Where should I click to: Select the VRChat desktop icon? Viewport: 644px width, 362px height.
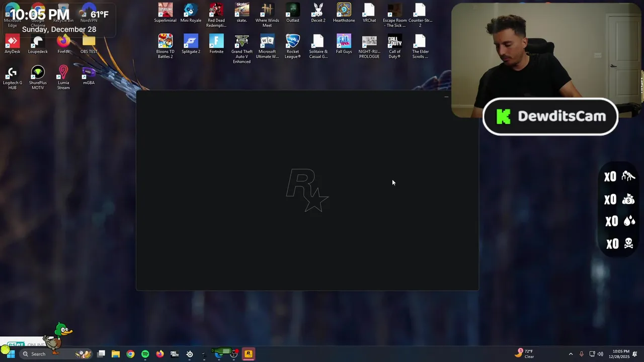click(369, 13)
